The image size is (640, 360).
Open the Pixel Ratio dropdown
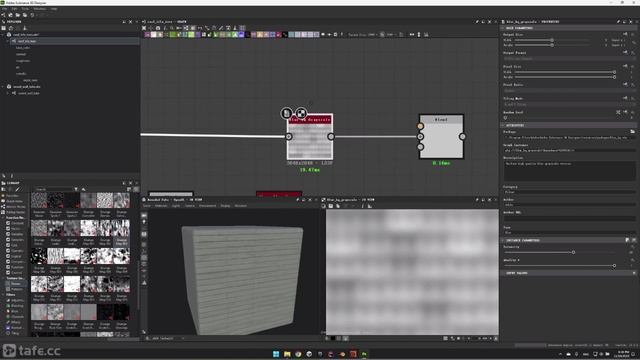569,90
